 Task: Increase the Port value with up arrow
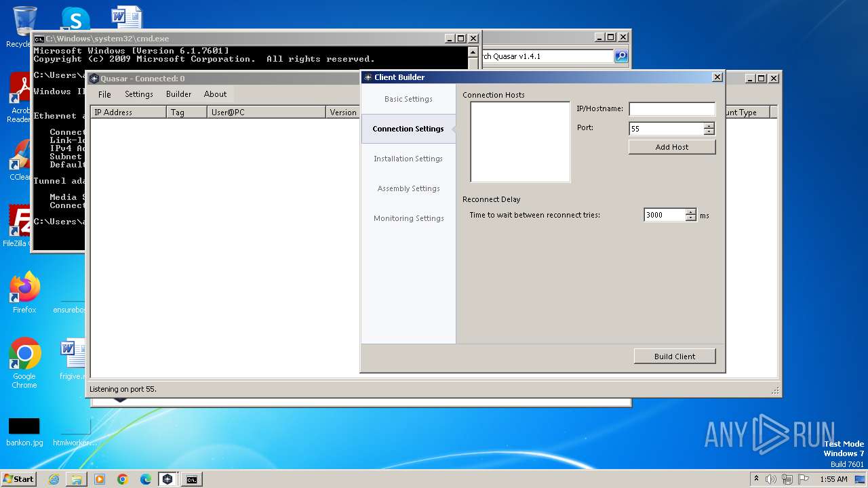click(x=709, y=125)
